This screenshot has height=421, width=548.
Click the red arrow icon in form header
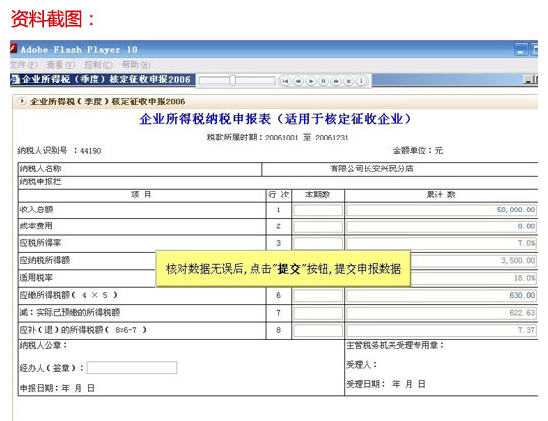pos(22,101)
